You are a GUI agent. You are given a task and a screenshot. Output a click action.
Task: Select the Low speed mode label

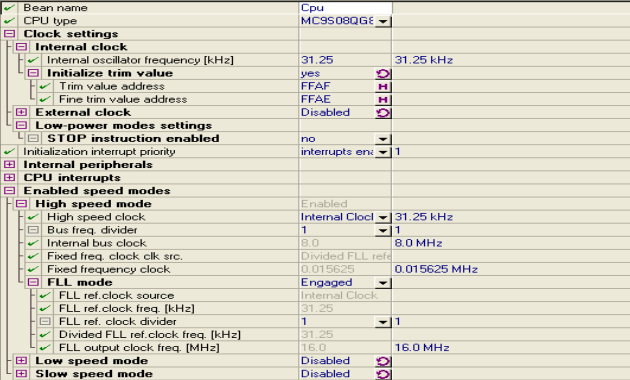point(92,361)
